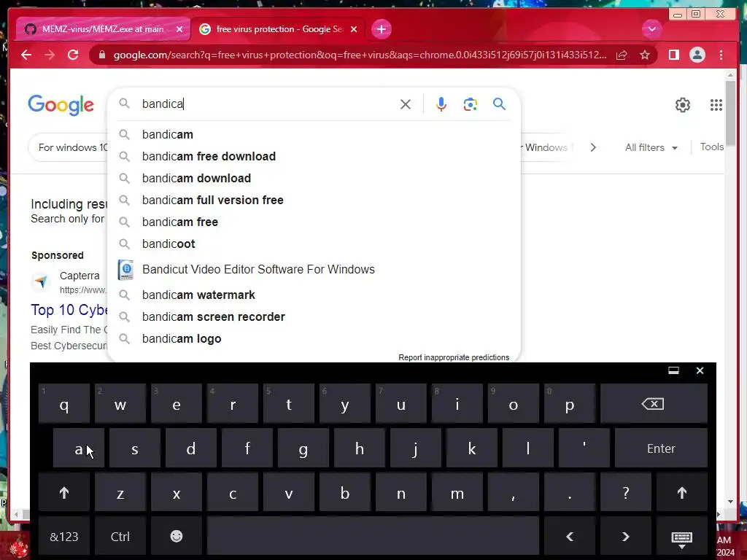Screen dimensions: 747x560
Task: Choose 'bandicam watermark' suggestion
Action: pyautogui.click(x=314, y=295)
